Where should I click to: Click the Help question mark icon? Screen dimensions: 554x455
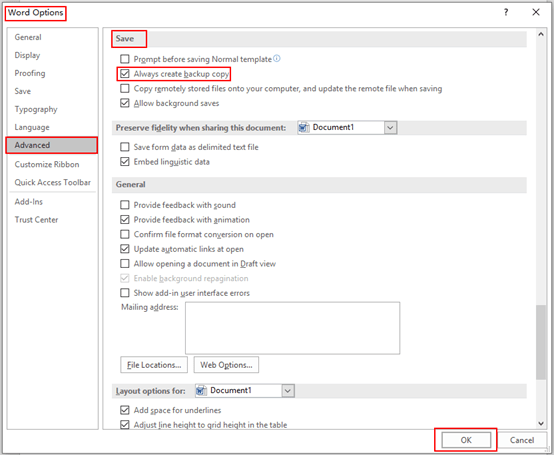[x=506, y=12]
